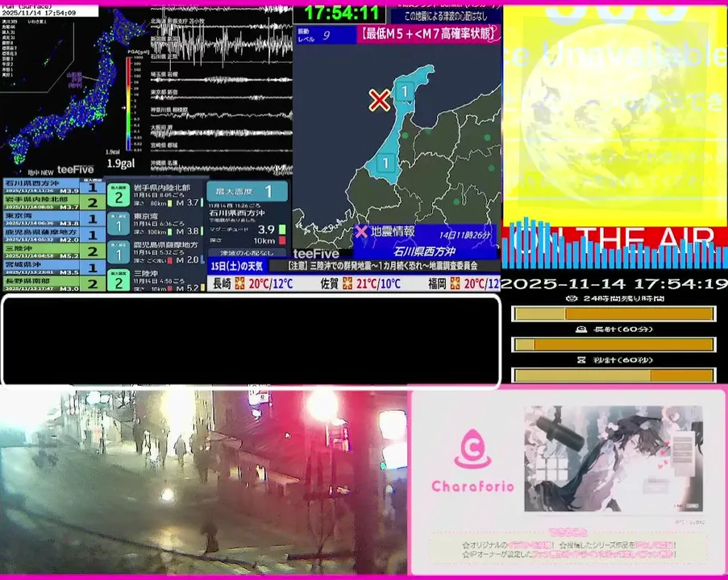Click the 東京都 新宿 seismogram trace
Image resolution: width=728 pixels, height=580 pixels.
tap(222, 97)
